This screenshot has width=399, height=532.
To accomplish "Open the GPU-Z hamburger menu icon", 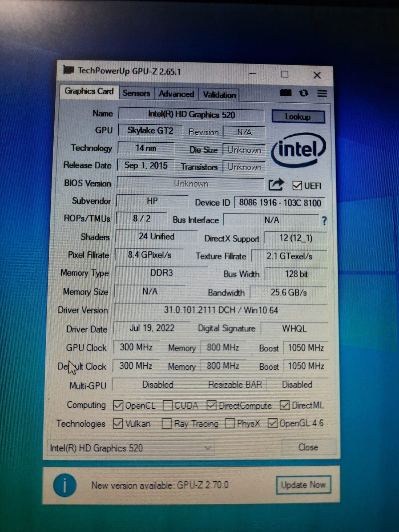I will click(x=322, y=93).
